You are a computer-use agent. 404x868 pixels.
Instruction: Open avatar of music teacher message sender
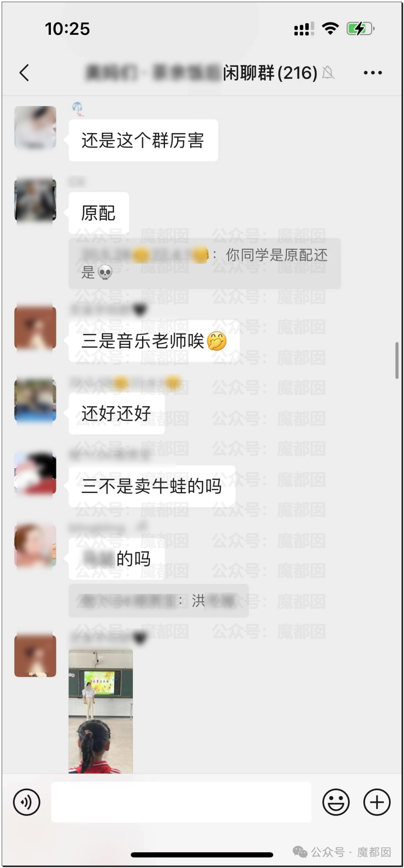click(x=35, y=328)
